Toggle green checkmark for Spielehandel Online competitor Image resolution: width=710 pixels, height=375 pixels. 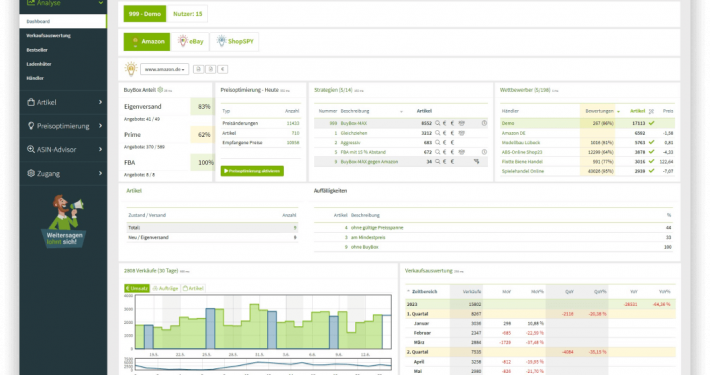coord(651,171)
